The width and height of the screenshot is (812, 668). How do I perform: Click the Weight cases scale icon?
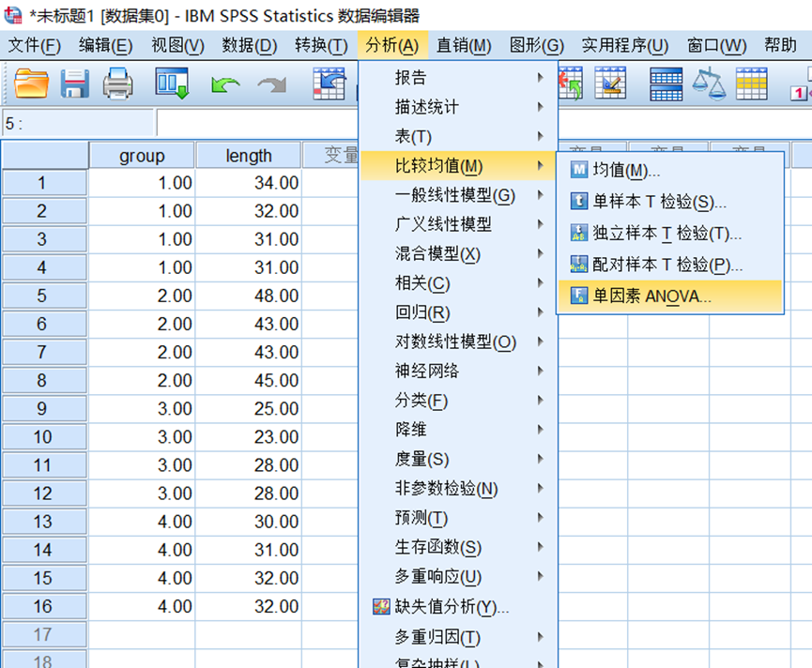coord(709,83)
